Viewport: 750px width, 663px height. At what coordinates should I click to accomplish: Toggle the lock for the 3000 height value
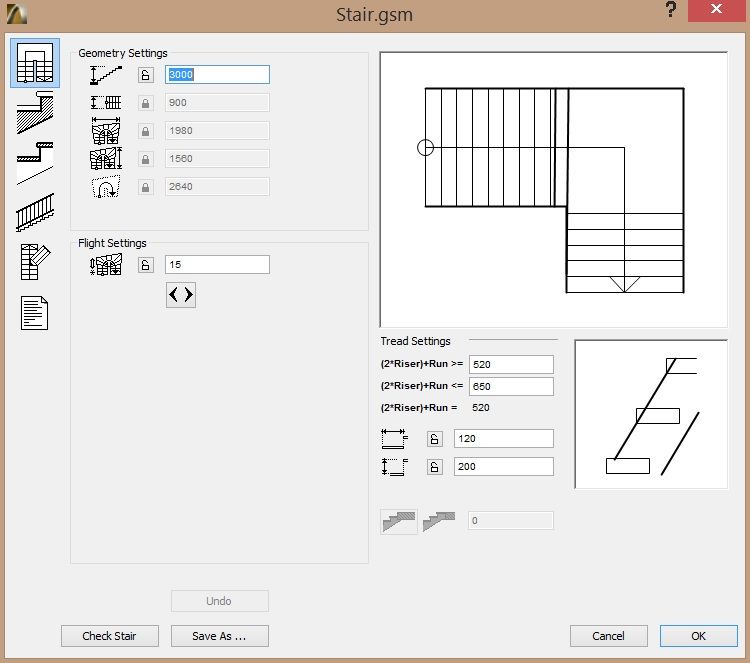(x=146, y=75)
